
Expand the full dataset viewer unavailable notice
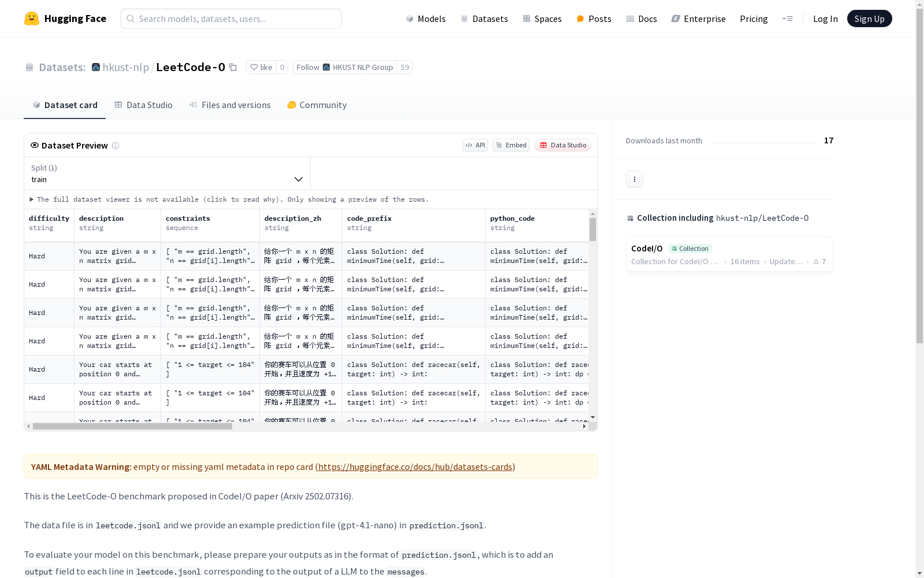coord(229,199)
